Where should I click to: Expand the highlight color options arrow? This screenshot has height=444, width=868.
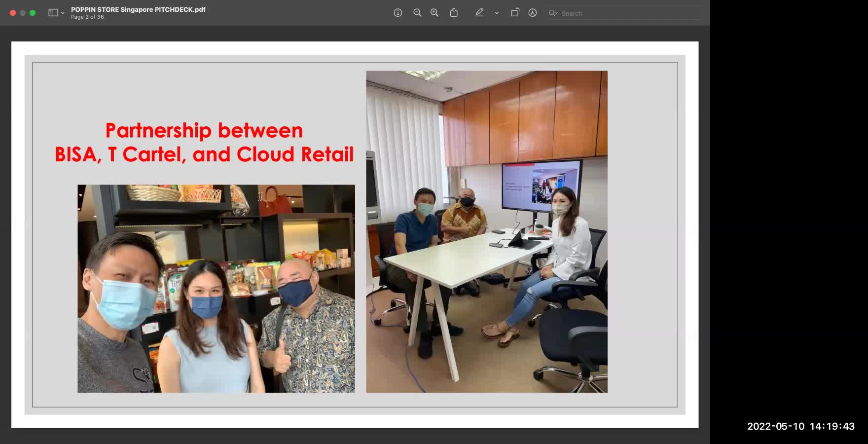click(x=497, y=13)
